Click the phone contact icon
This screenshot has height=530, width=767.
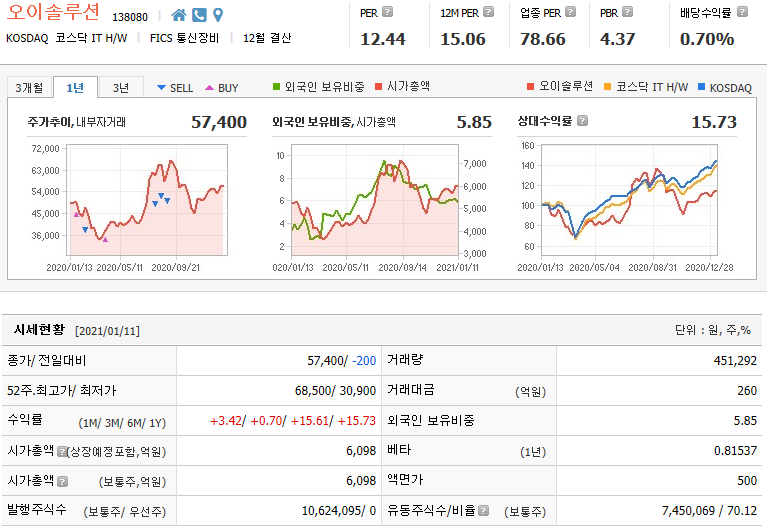(x=199, y=16)
